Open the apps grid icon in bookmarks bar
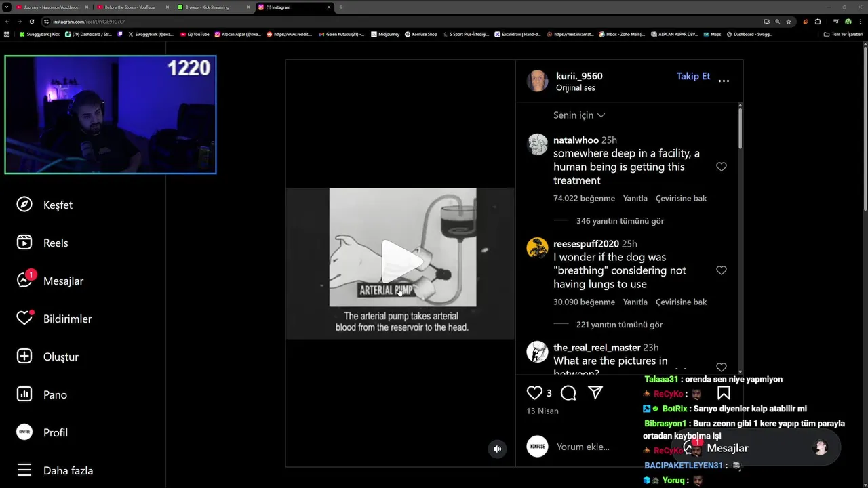Viewport: 868px width, 488px height. tap(7, 34)
